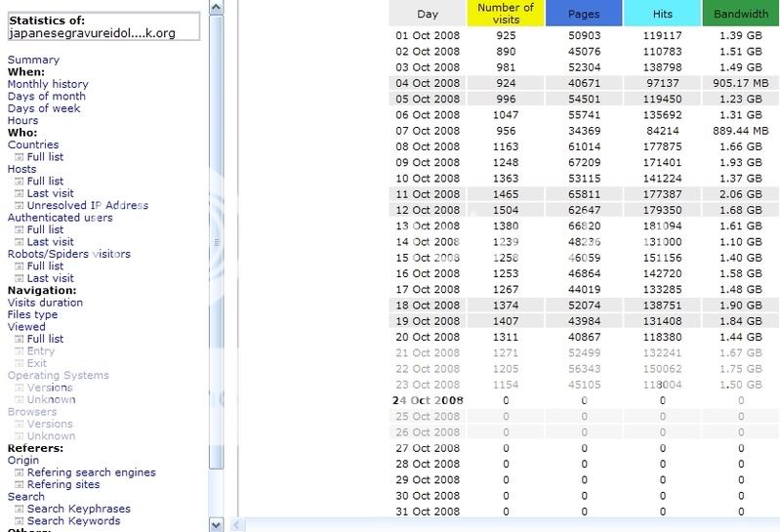The height and width of the screenshot is (532, 780).
Task: Click the icon next to Operating Systems Versions
Action: coord(20,388)
